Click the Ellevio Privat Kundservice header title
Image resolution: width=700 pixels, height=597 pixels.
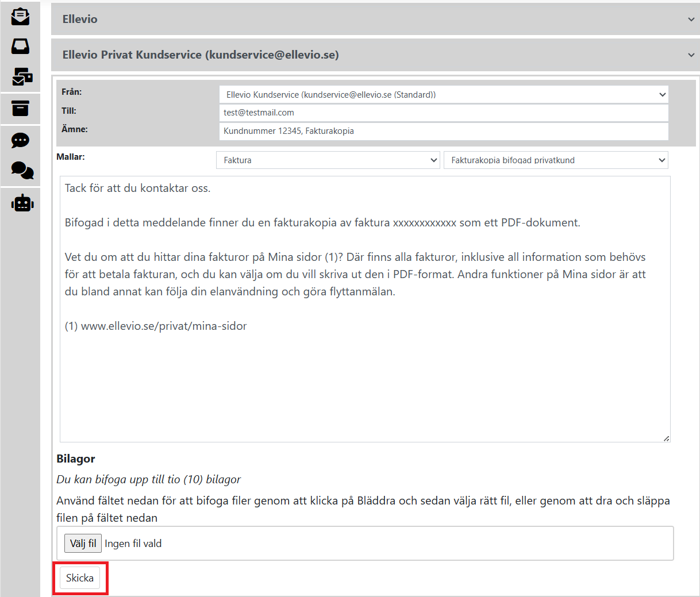201,55
